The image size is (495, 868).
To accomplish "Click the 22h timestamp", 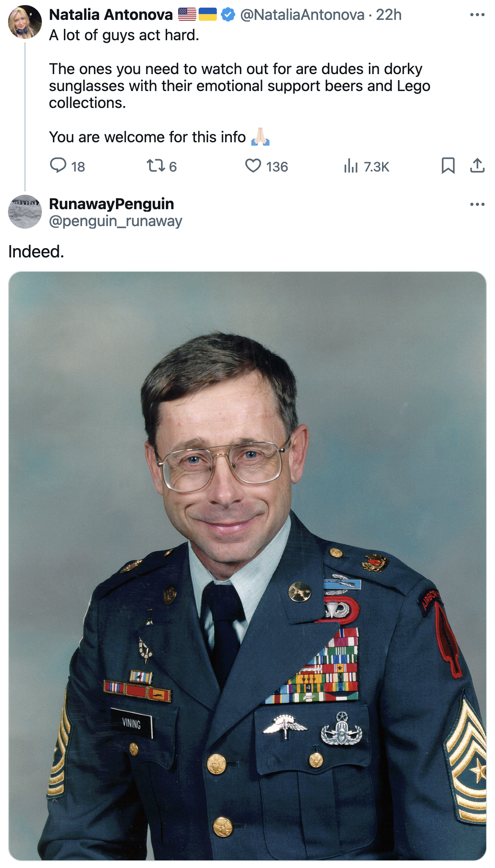I will point(388,15).
